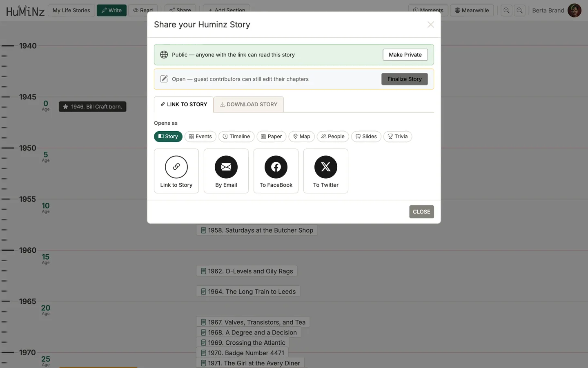This screenshot has height=368, width=588.
Task: Choose Timeline opens-as option
Action: [236, 137]
